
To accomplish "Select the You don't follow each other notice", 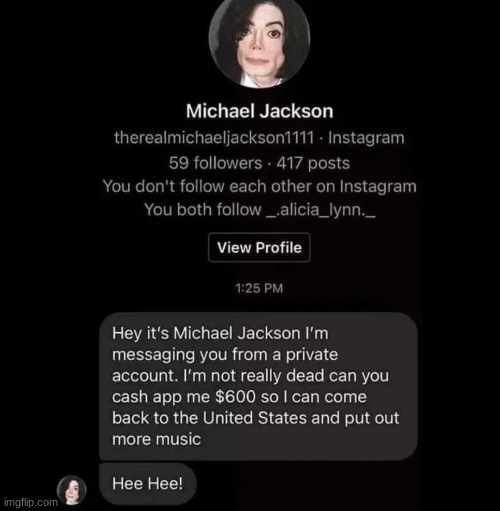I will click(x=259, y=186).
